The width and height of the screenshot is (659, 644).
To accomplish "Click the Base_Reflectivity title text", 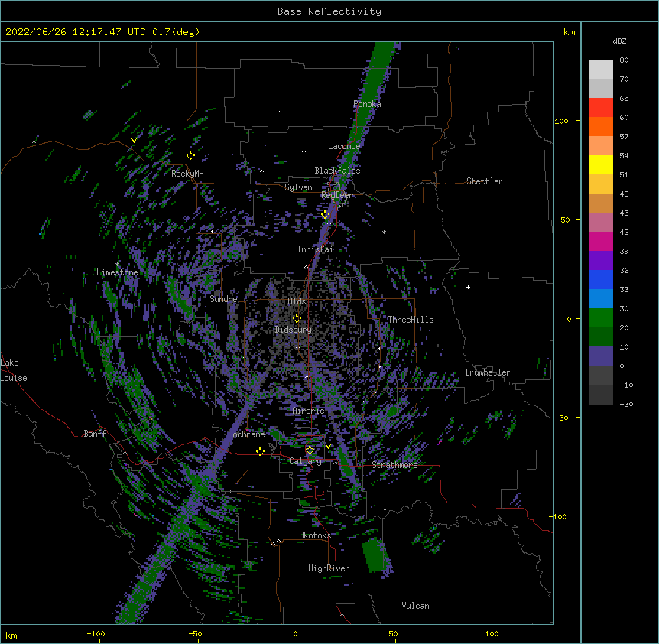I will tap(329, 11).
